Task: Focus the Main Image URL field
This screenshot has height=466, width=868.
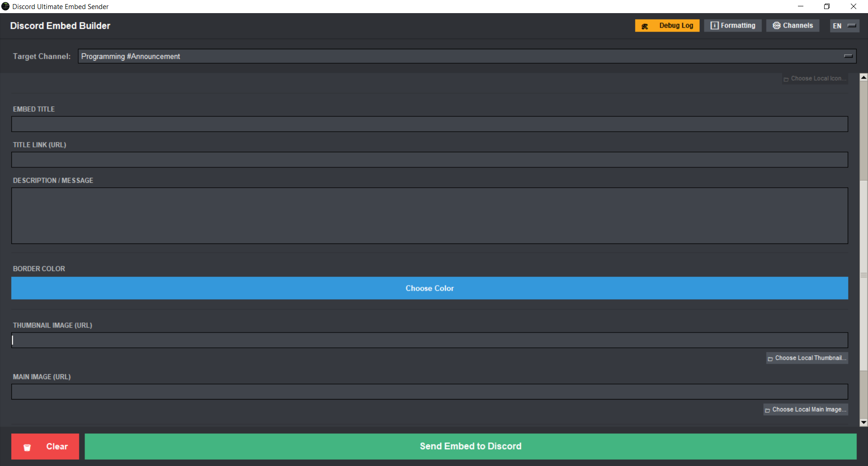Action: pyautogui.click(x=429, y=392)
